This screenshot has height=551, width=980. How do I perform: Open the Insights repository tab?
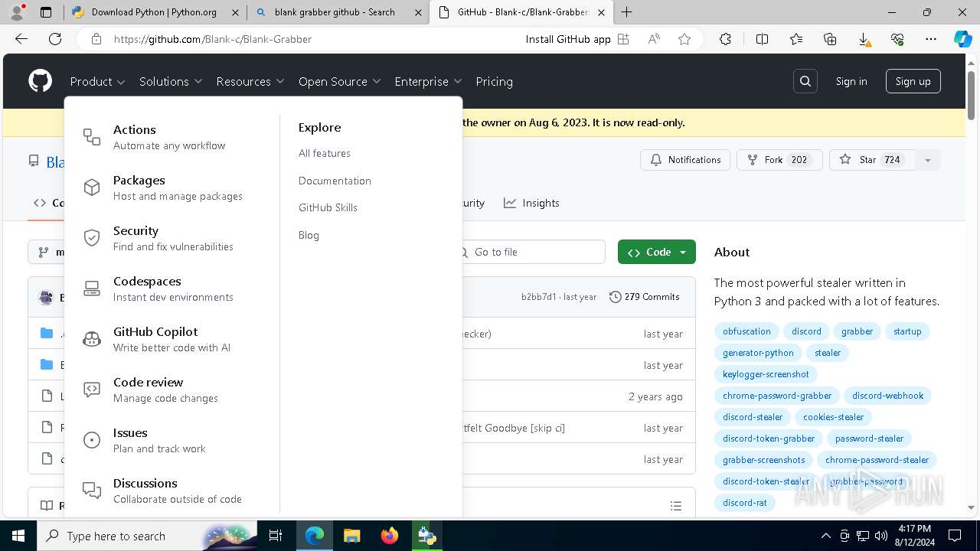click(531, 203)
